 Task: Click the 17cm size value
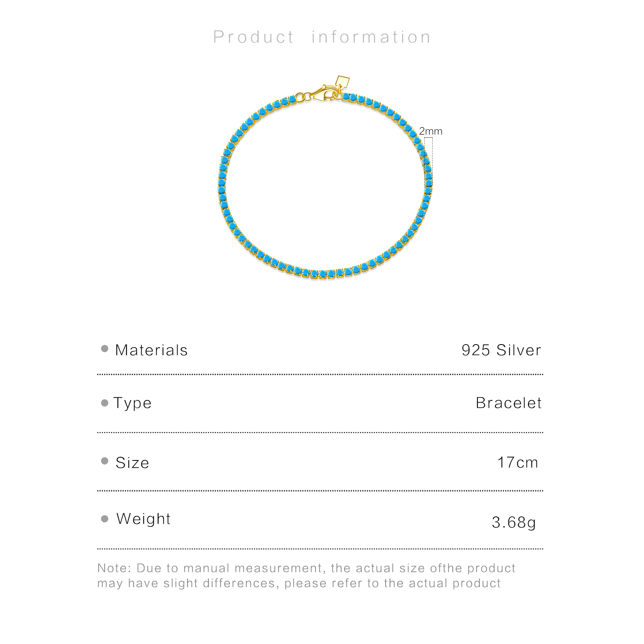tap(518, 462)
